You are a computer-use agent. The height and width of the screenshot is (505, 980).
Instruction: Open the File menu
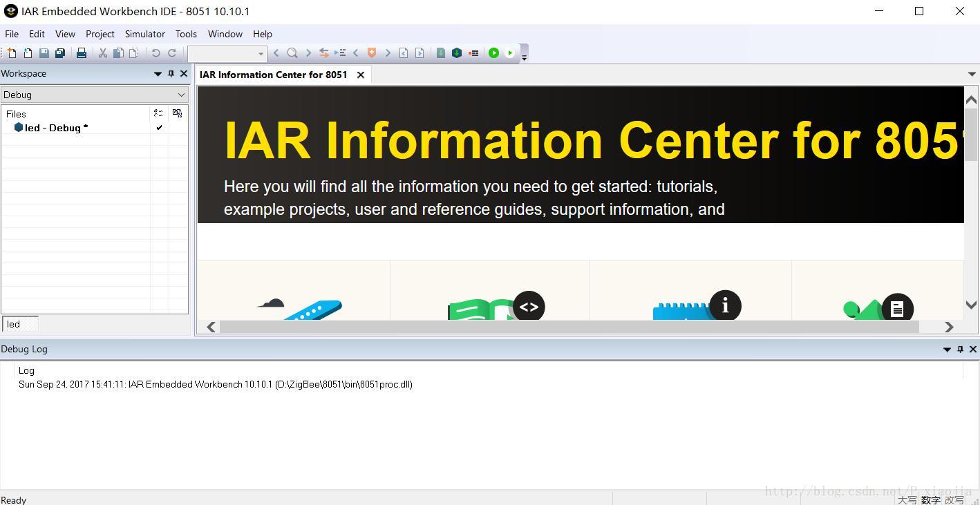coord(12,34)
